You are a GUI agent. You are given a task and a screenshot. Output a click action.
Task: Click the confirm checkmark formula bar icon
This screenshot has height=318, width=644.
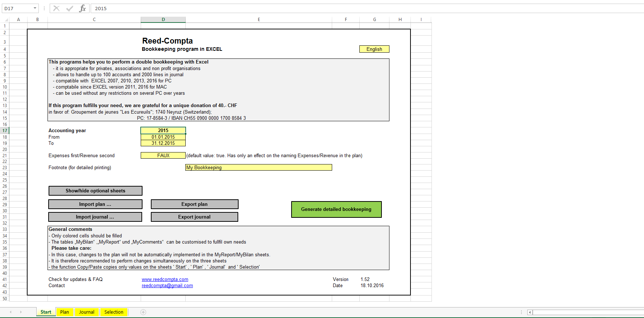(70, 8)
